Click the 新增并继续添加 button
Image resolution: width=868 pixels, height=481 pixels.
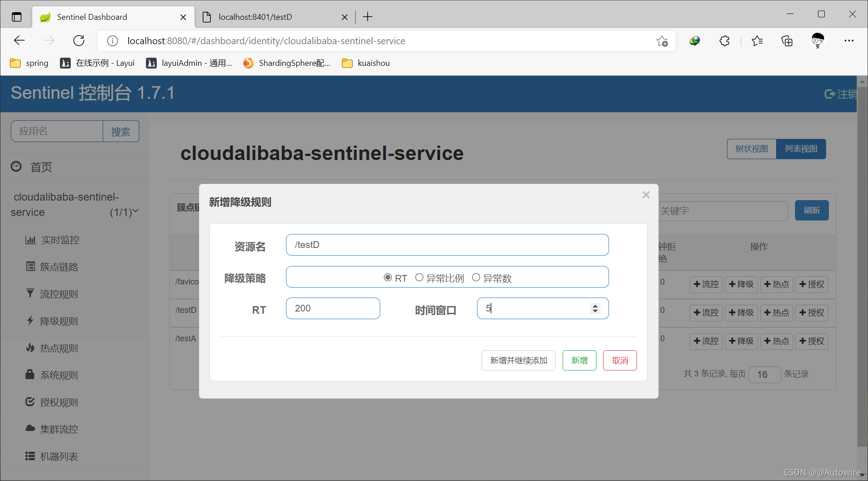pos(518,361)
